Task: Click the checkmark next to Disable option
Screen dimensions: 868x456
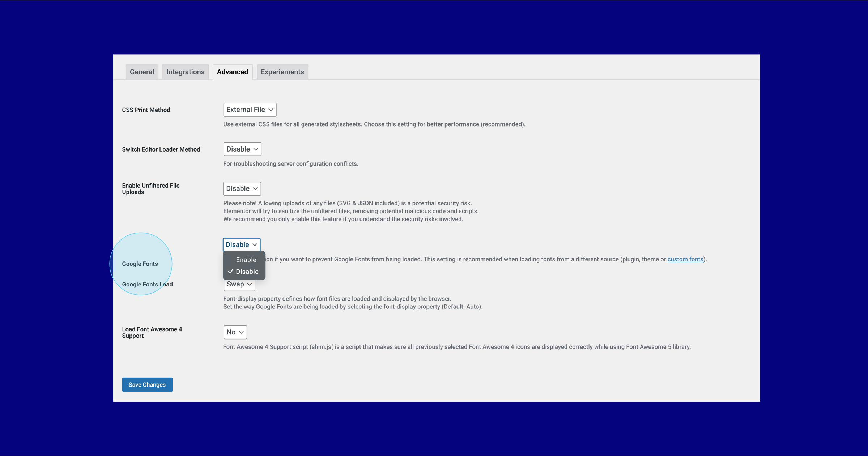Action: [230, 272]
